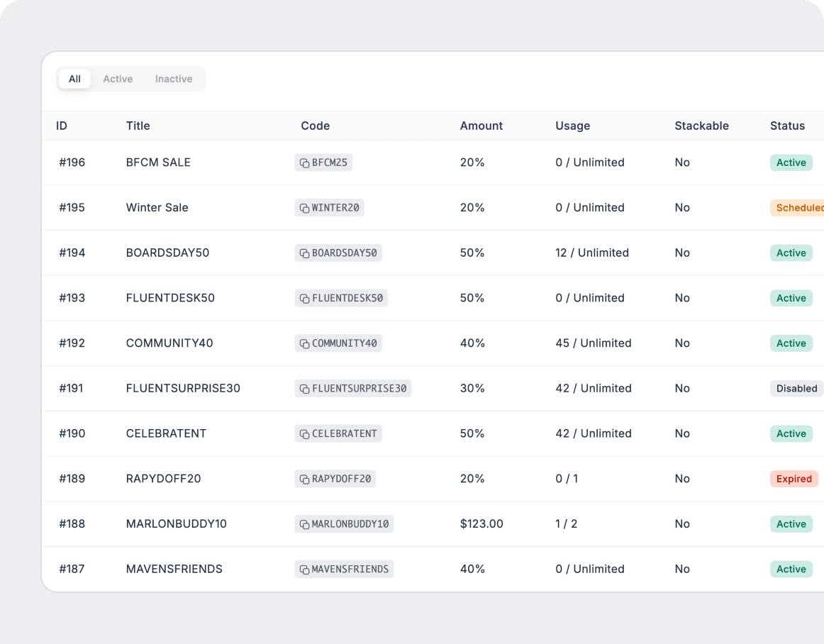Screen dimensions: 824x644
Task: Select coupon row ID #188
Action: [x=72, y=524]
